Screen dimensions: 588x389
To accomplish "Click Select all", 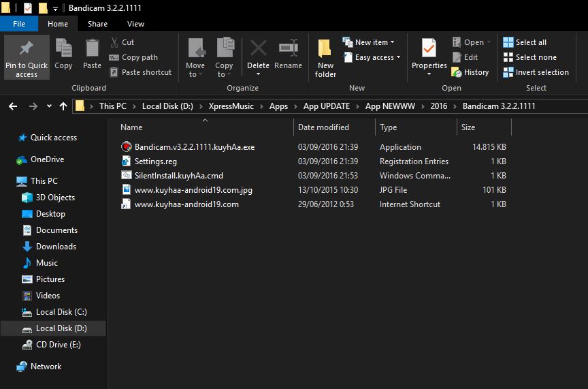I will [525, 42].
